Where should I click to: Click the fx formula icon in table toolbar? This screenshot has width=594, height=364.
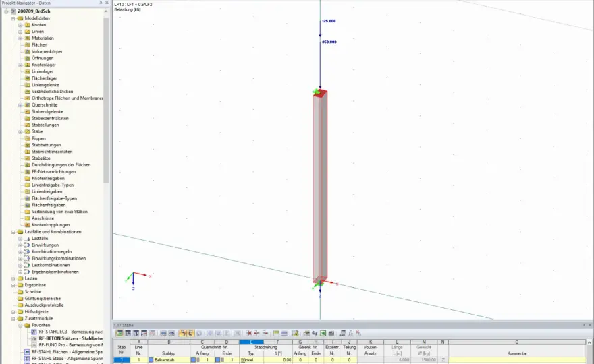(x=350, y=334)
